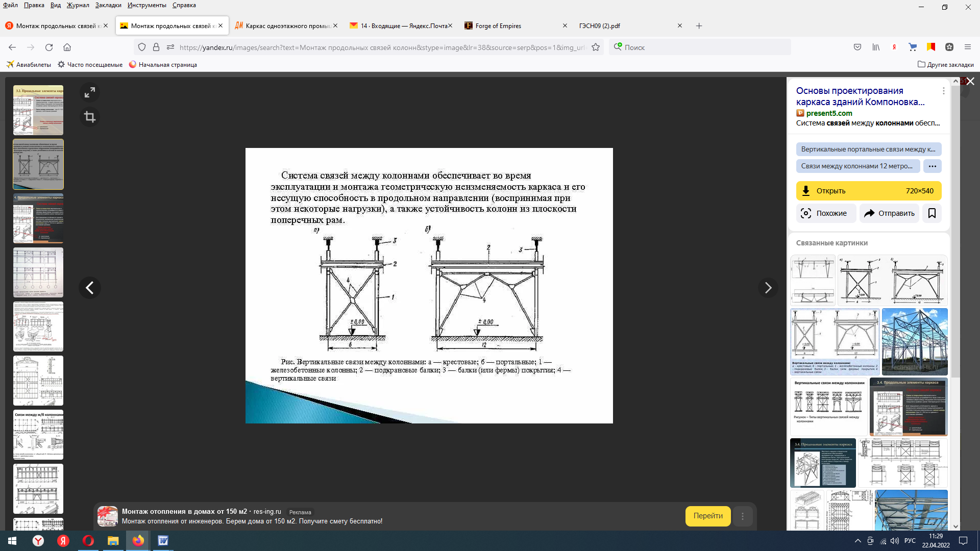Go to the next image
Image resolution: width=980 pixels, height=551 pixels.
(x=768, y=288)
